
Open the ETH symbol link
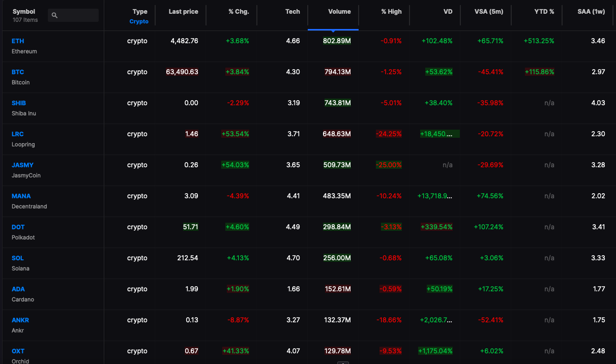click(18, 41)
